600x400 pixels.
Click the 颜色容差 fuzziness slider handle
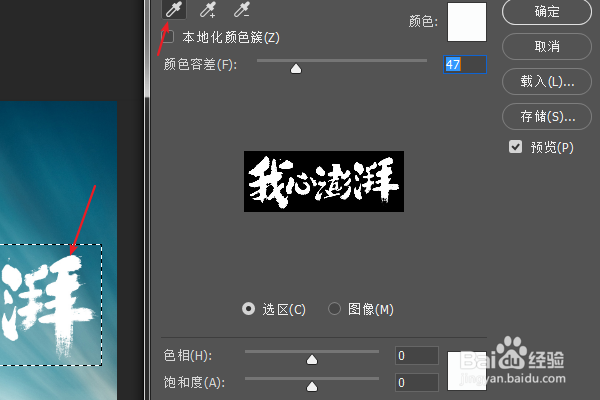click(x=296, y=69)
